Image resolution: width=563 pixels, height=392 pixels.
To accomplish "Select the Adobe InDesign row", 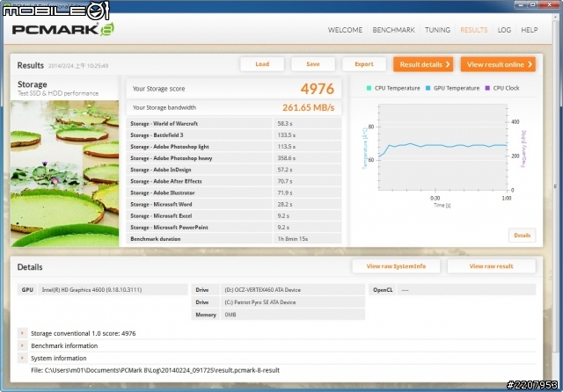I will click(x=234, y=170).
